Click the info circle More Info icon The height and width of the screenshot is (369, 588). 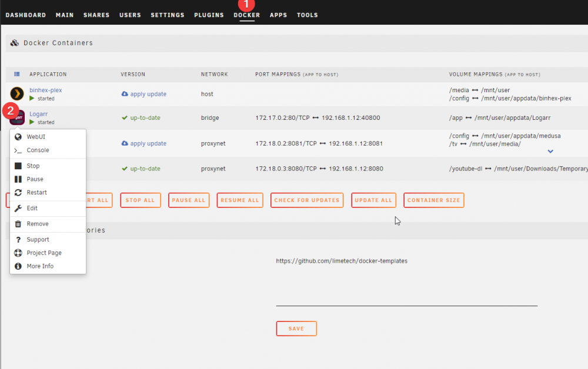(18, 266)
